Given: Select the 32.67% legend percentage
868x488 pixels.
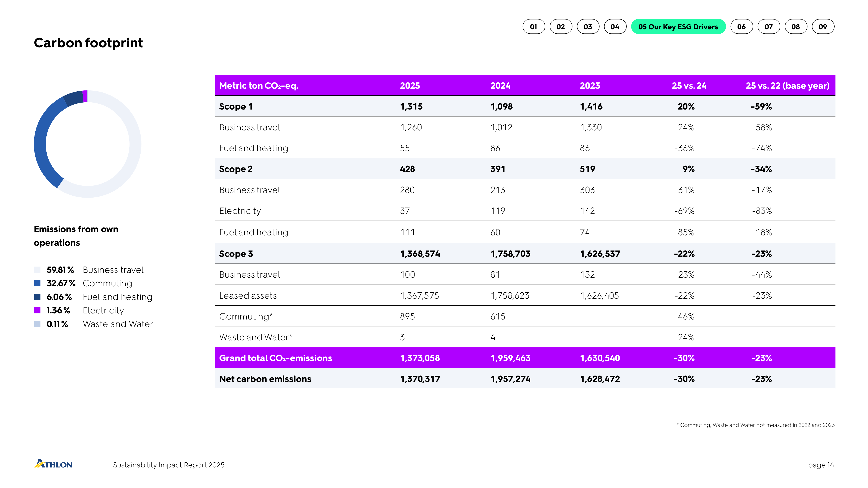Looking at the screenshot, I should click(x=61, y=283).
